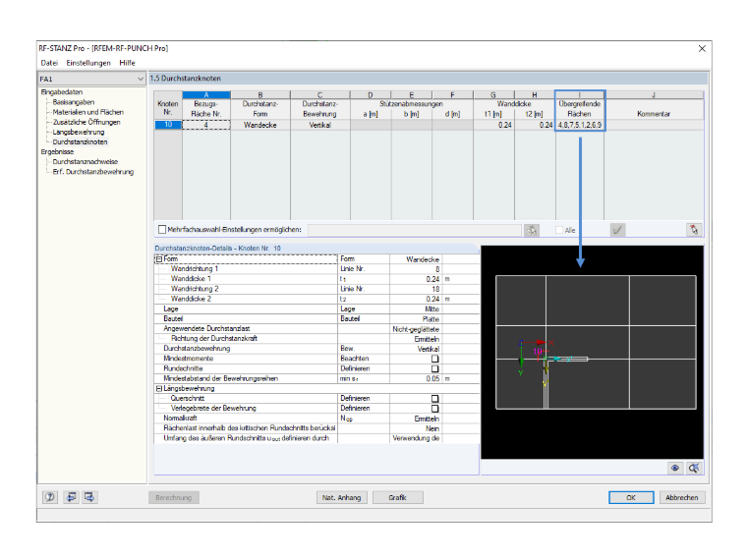Screen dimensions: 747x560
Task: Select Erf. Durchstanzbewehrung tree item
Action: point(93,172)
